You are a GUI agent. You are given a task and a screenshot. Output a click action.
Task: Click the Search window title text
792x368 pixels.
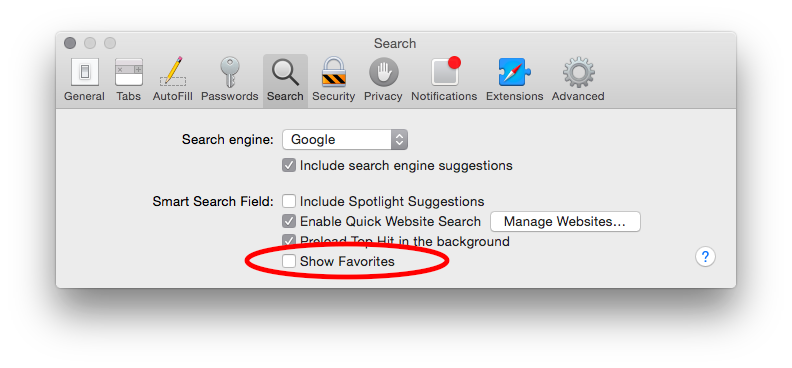(x=395, y=43)
